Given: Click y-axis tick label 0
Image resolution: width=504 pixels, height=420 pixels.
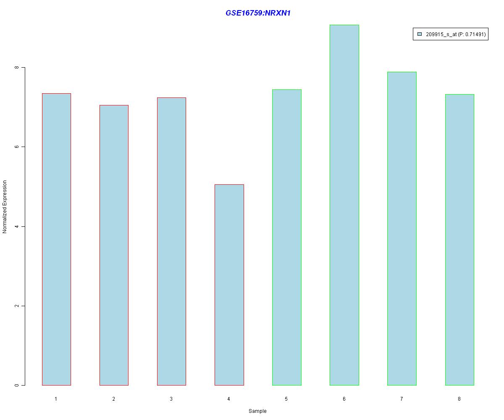Looking at the screenshot, I should (17, 385).
